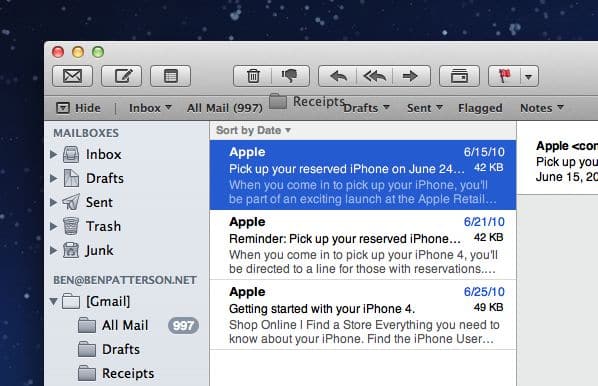Expand the Inbox mailbox triangle
The image size is (598, 386).
click(x=53, y=154)
